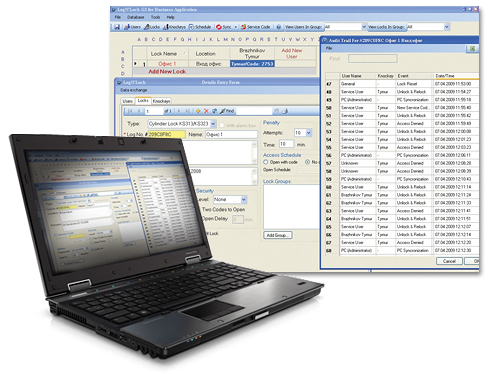
Task: Export audit trail with green Excel icon
Action: click(472, 49)
